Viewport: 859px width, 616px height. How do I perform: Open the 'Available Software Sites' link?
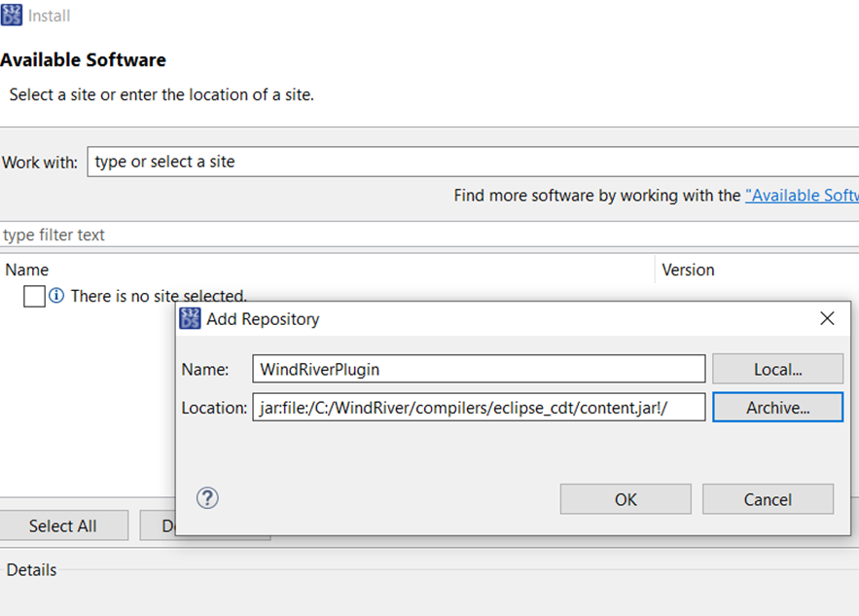(x=802, y=195)
